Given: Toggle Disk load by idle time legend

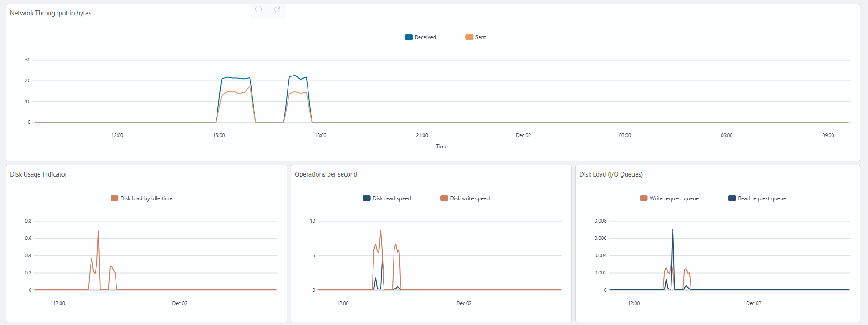Looking at the screenshot, I should coord(141,198).
